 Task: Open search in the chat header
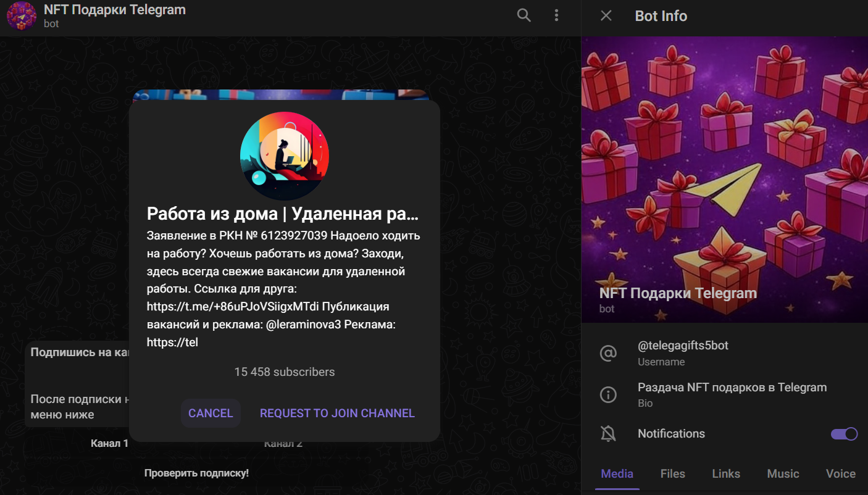coord(524,15)
